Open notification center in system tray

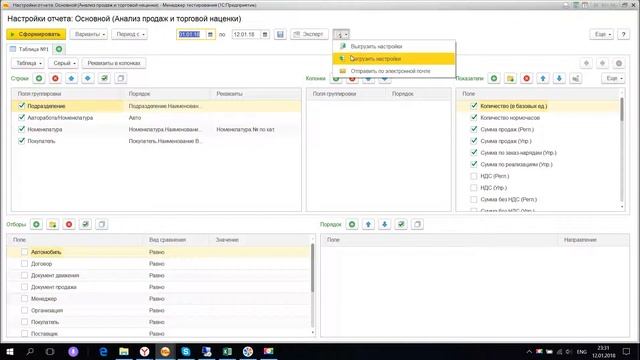pos(627,351)
